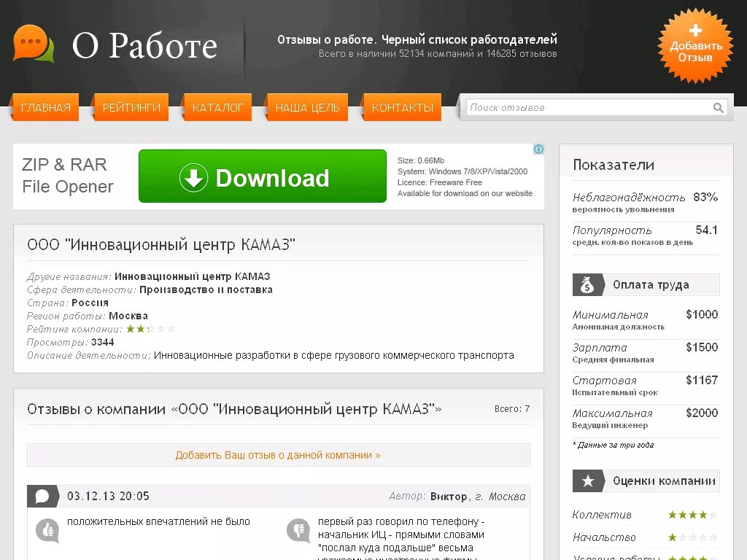Click the Производство и поставка value
Screen dimensions: 747x560
206,289
